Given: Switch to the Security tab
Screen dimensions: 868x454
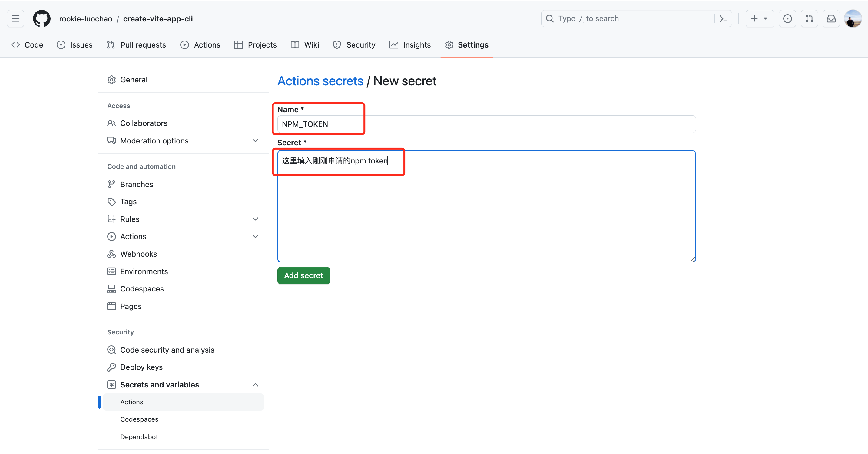Looking at the screenshot, I should tap(354, 45).
